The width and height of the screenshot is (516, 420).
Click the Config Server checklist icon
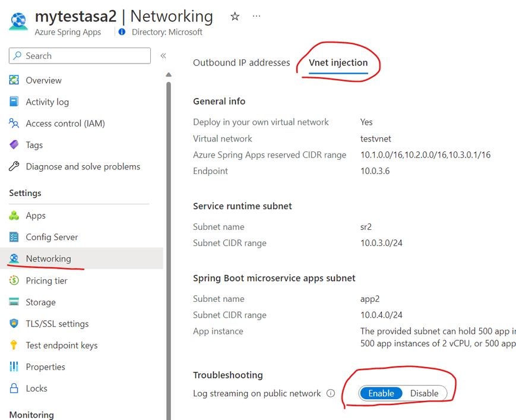pos(14,237)
